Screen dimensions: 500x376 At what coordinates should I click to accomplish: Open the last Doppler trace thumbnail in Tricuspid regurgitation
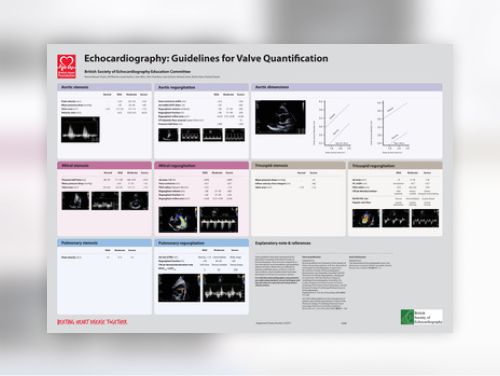[425, 218]
